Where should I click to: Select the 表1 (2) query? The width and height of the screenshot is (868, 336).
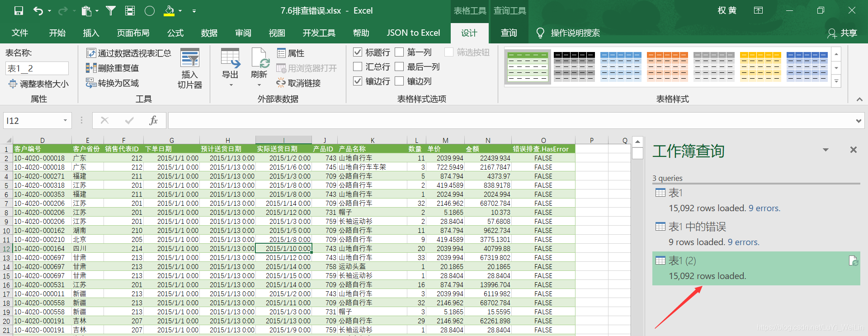coord(756,268)
